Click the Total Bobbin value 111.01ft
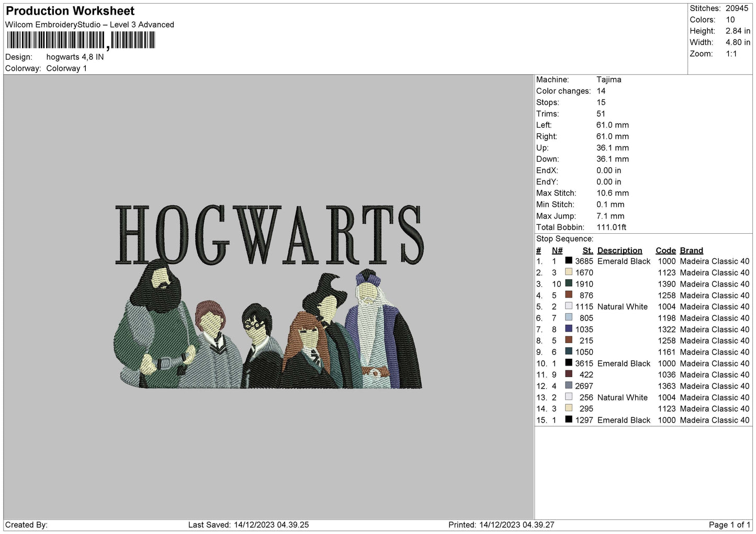Image resolution: width=756 pixels, height=534 pixels. [611, 227]
